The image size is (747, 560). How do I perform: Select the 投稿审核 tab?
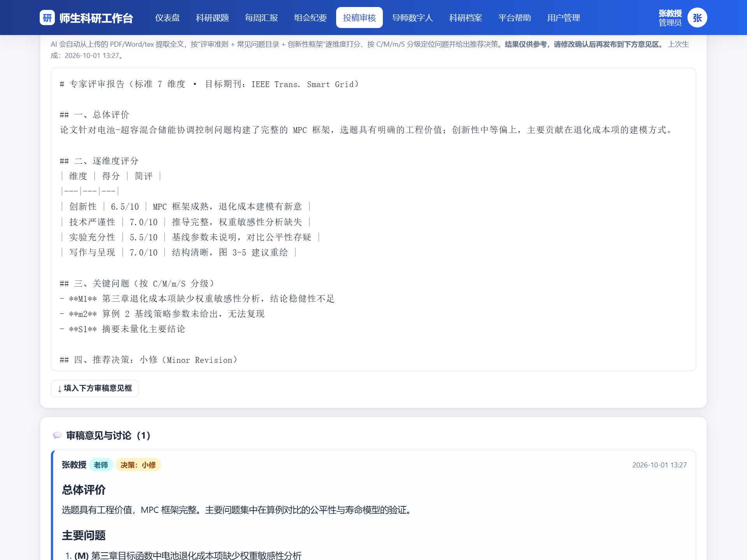(359, 17)
